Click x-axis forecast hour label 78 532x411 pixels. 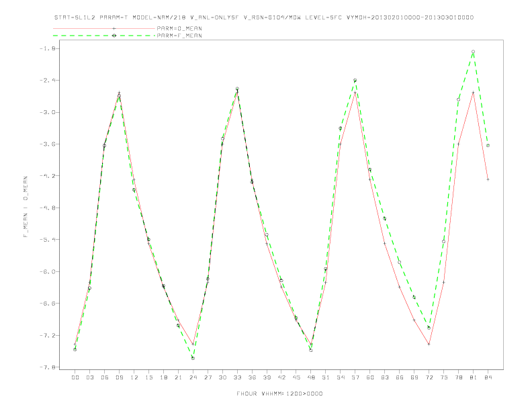[458, 377]
